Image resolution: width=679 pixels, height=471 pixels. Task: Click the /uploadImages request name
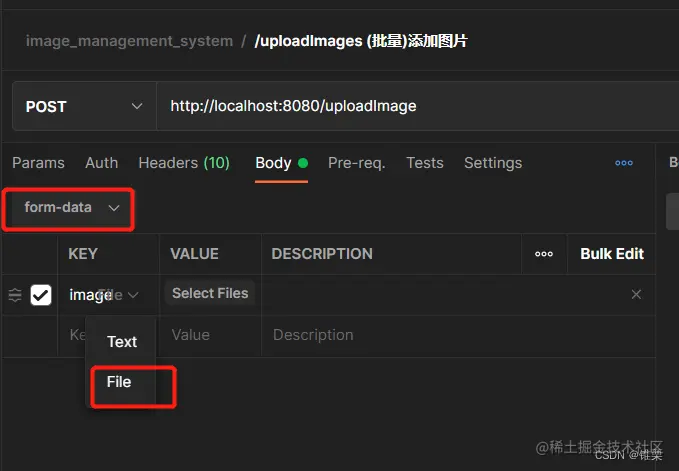(x=361, y=41)
